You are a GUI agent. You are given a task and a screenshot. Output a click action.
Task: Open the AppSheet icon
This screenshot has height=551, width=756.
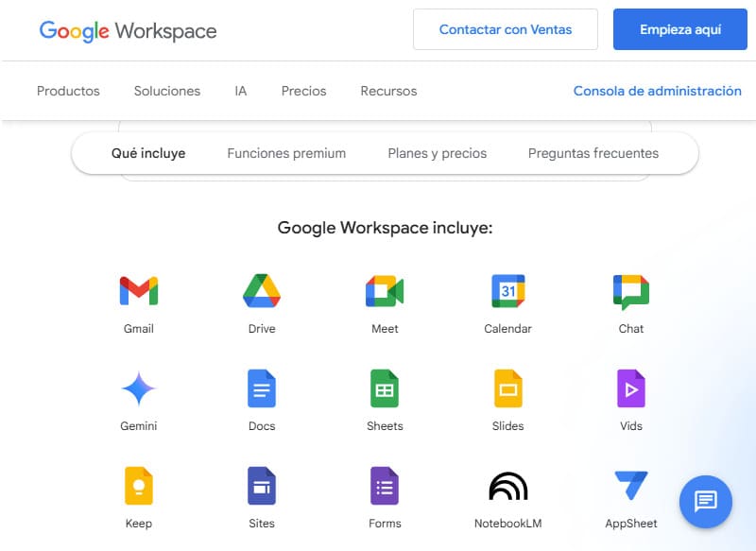[630, 486]
